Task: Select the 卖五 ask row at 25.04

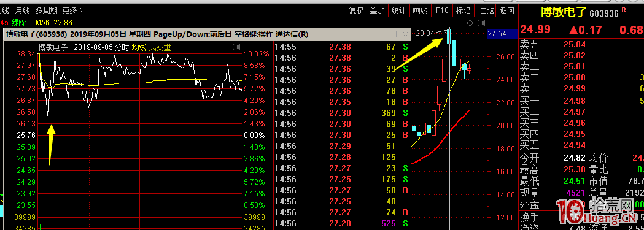Action: click(581, 44)
